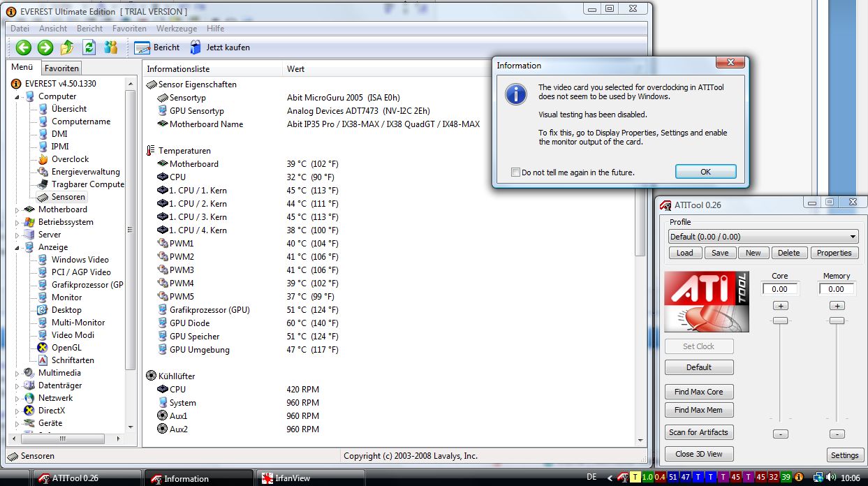The image size is (868, 486).
Task: Go back with the green left arrow
Action: (24, 47)
